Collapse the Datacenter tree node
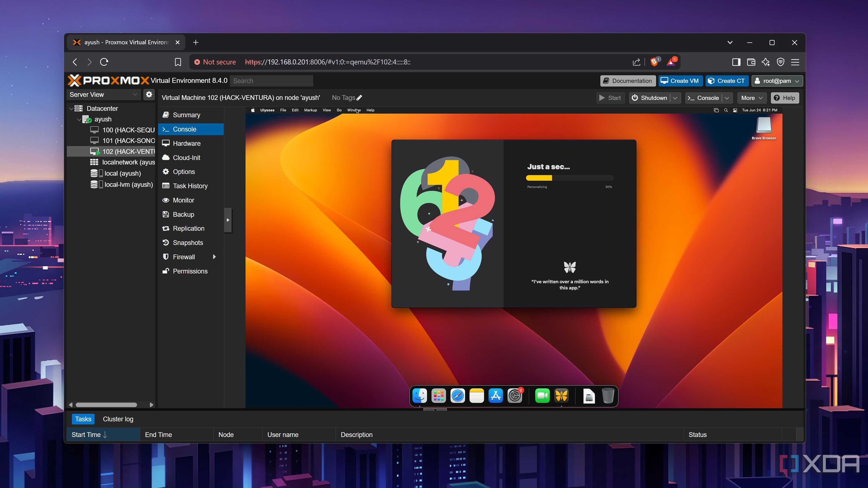The image size is (868, 488). [x=71, y=108]
